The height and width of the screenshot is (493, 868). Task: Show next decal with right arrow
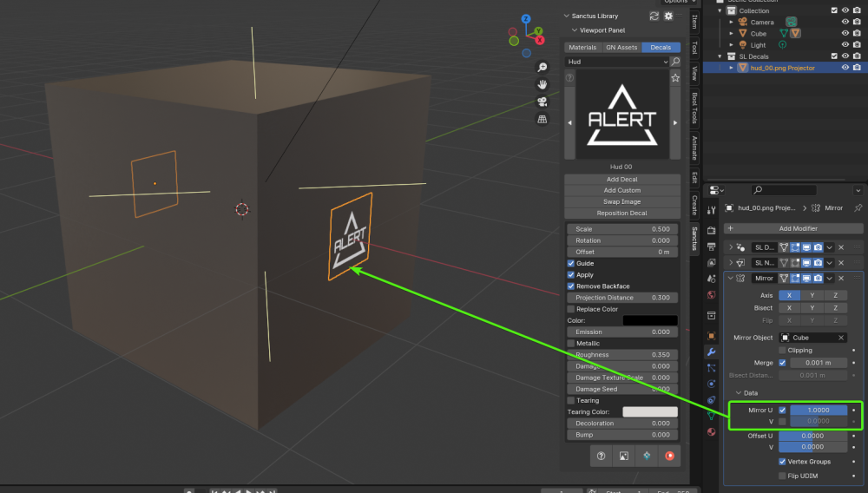pyautogui.click(x=675, y=123)
